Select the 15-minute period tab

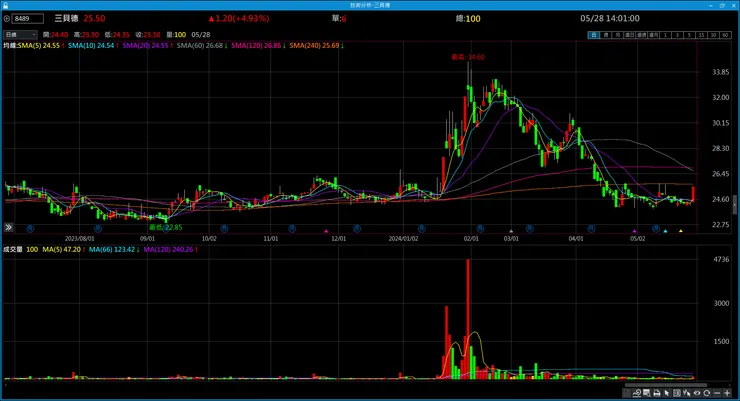[x=701, y=35]
